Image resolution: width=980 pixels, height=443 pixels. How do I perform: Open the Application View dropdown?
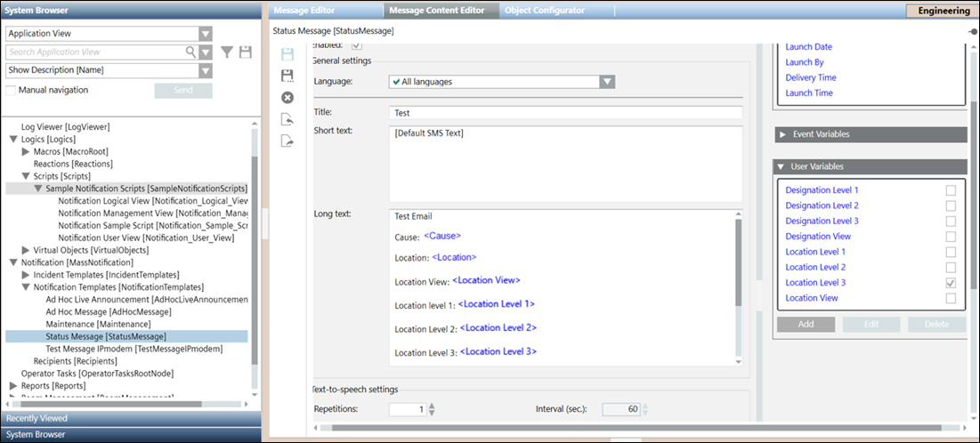(206, 34)
